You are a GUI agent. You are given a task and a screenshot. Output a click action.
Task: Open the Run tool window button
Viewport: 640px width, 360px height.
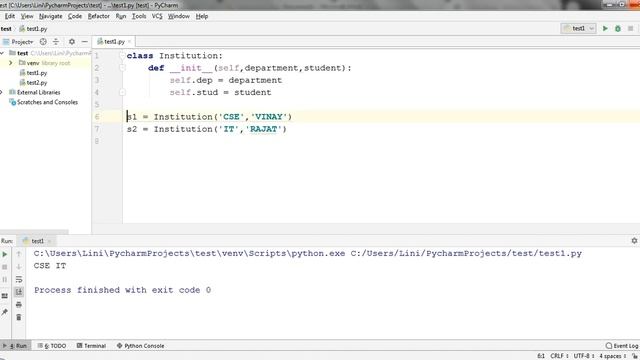pos(15,346)
